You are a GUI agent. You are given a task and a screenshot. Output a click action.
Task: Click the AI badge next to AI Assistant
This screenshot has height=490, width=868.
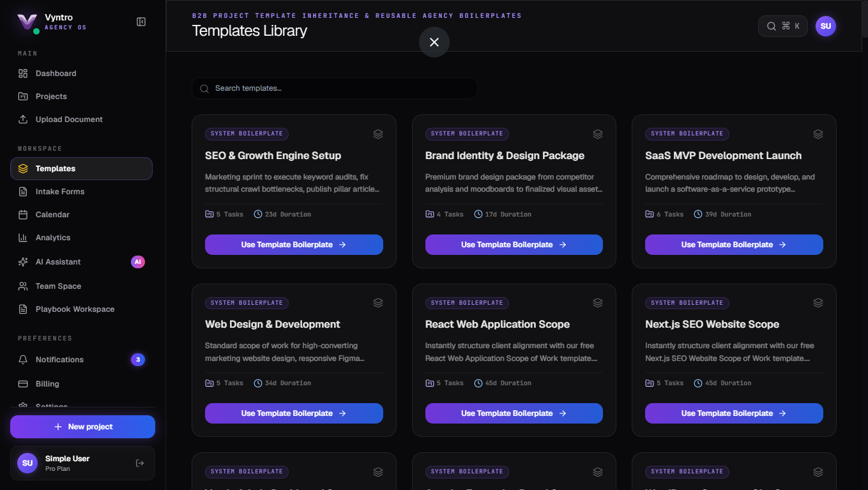tap(138, 262)
